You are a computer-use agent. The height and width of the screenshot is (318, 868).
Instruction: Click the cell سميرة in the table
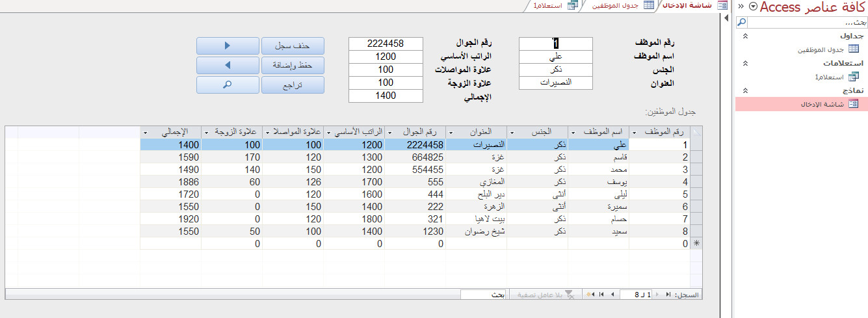point(598,206)
